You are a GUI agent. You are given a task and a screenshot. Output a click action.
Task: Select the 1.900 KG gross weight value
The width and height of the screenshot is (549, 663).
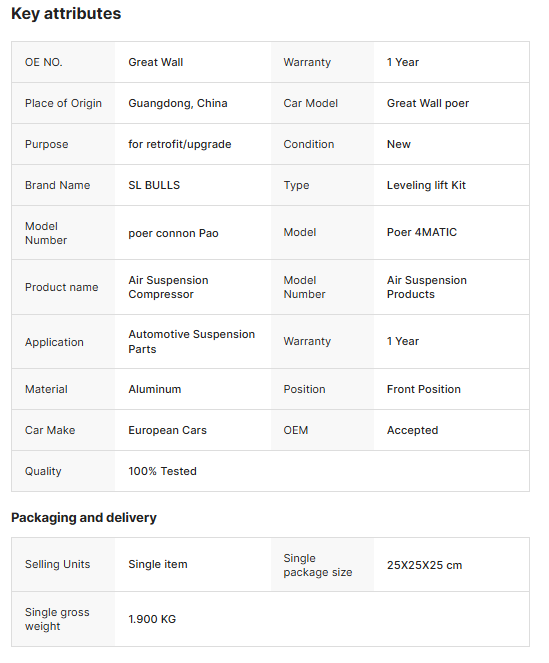click(152, 619)
